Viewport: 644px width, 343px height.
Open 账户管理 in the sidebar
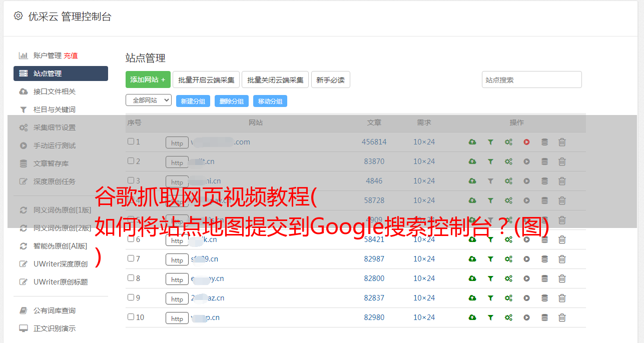[47, 55]
